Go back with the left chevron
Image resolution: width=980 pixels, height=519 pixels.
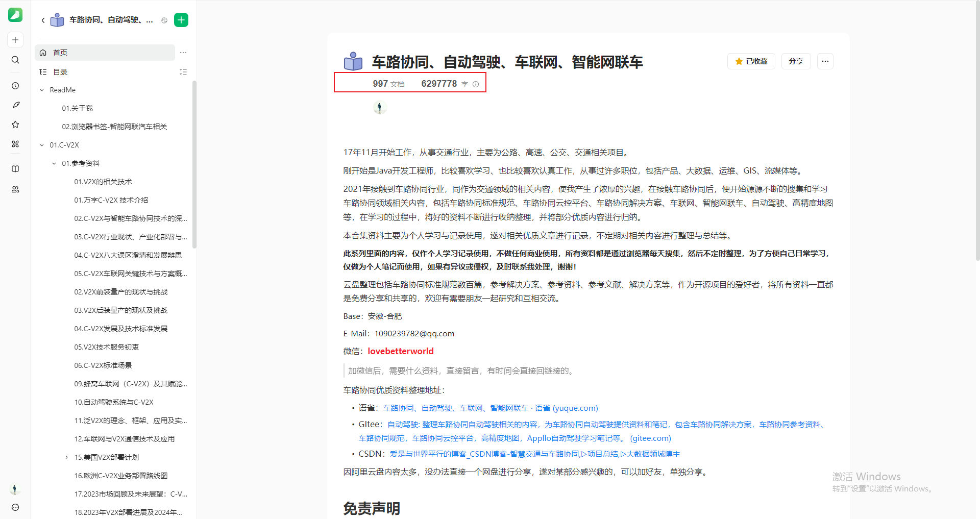43,20
